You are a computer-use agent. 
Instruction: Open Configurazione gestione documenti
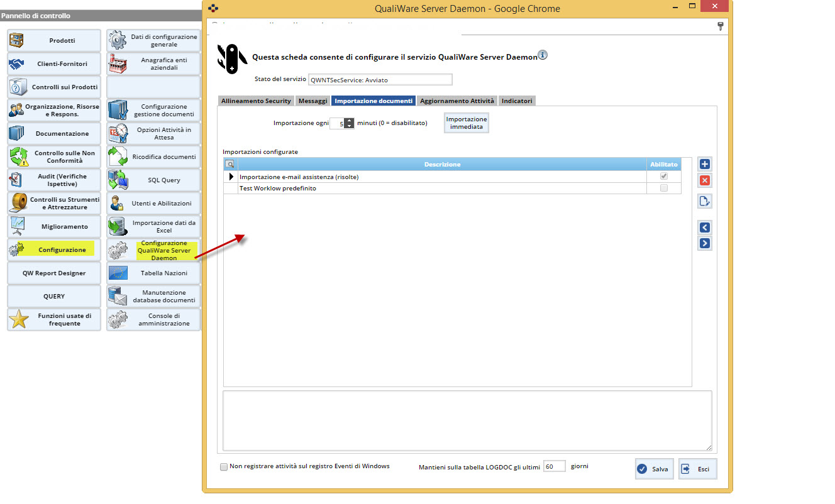tap(153, 111)
